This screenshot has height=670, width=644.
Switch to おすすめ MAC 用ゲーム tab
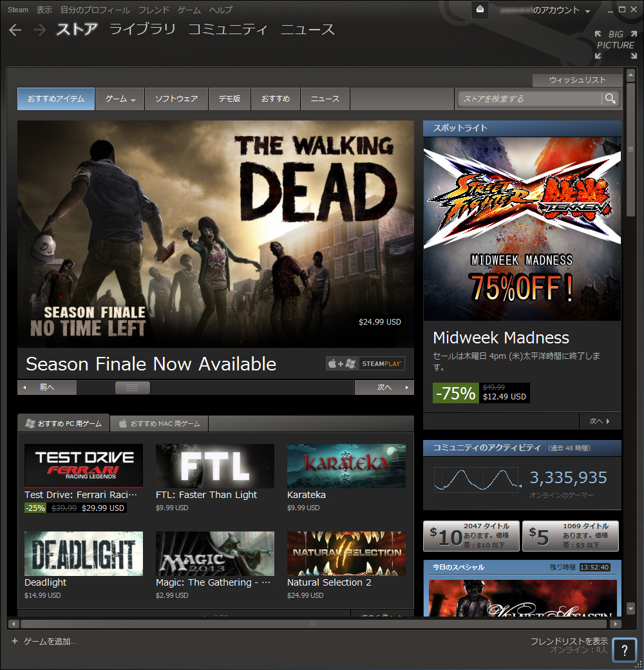[x=159, y=423]
